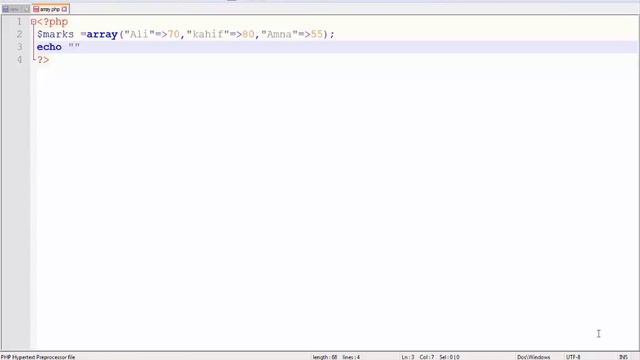Click line number 3 in the margin

pos(19,47)
